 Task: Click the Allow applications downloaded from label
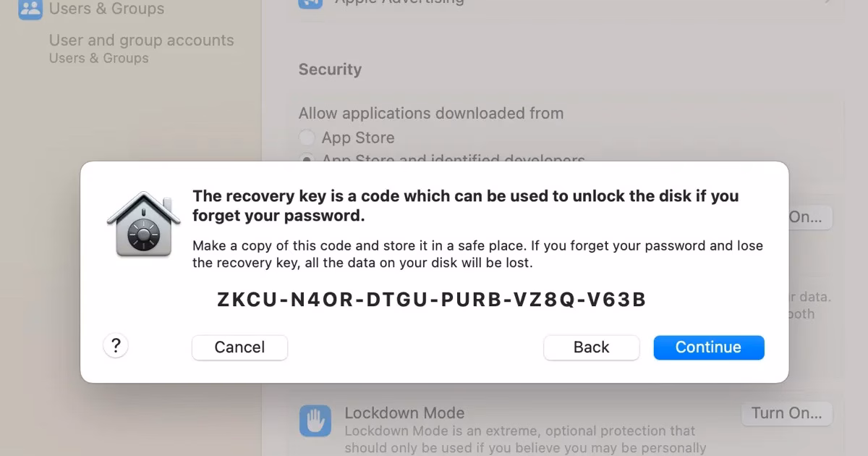coord(431,113)
